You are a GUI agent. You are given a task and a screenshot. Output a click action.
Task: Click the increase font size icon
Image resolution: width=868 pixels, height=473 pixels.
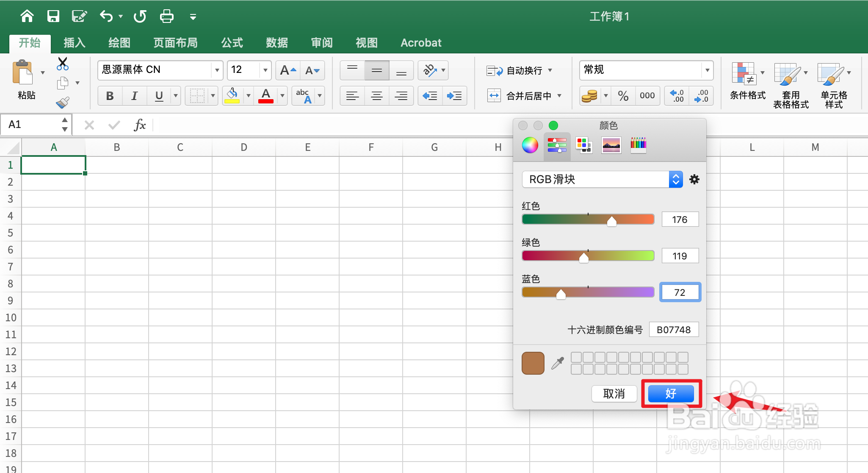[288, 70]
